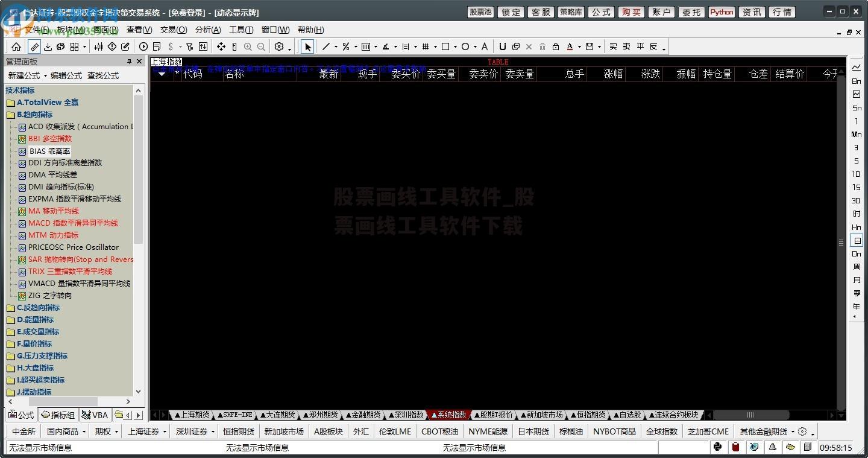
Task: Click the red font color A swatch
Action: tap(570, 46)
